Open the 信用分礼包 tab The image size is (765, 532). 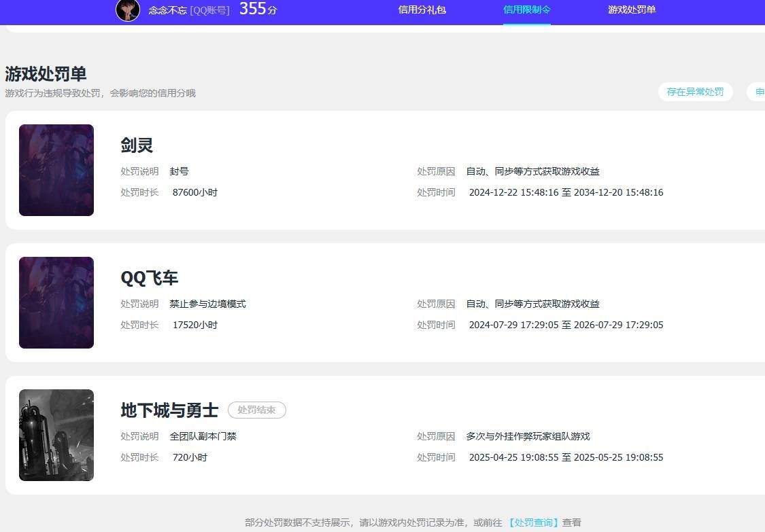pos(422,10)
